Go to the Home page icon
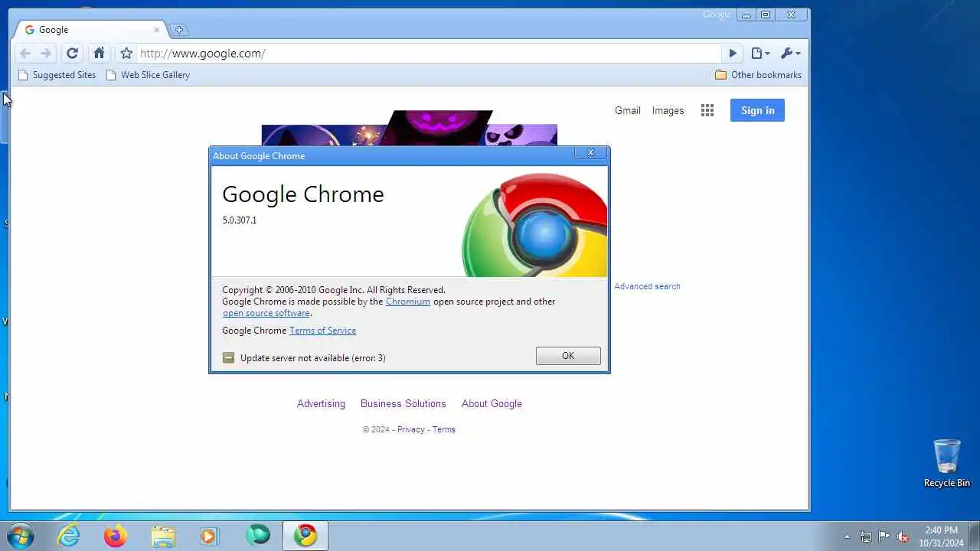This screenshot has height=551, width=980. pos(99,54)
